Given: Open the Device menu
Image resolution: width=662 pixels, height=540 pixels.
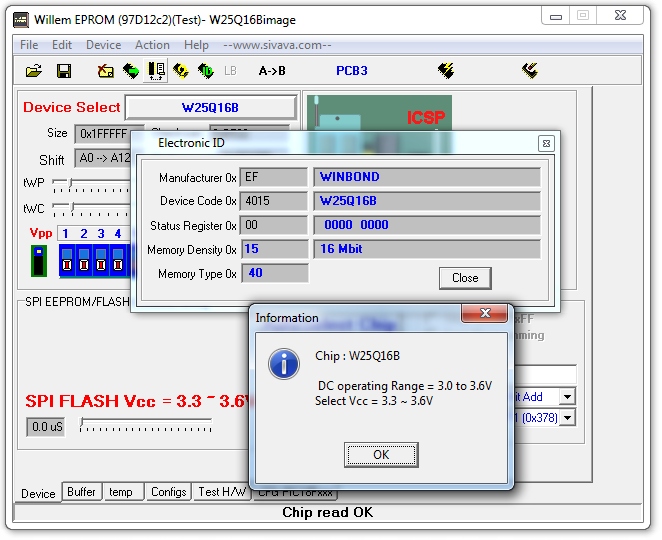Looking at the screenshot, I should (103, 45).
